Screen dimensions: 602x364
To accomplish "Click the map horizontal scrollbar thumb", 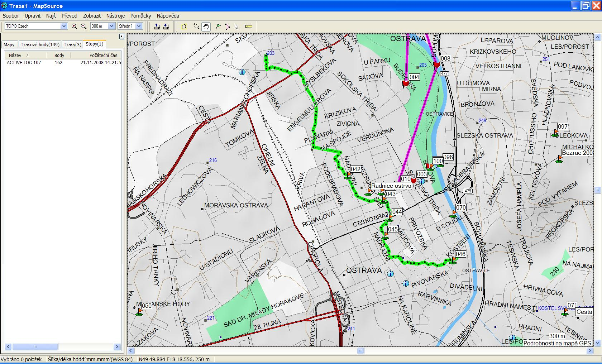I will coord(360,351).
